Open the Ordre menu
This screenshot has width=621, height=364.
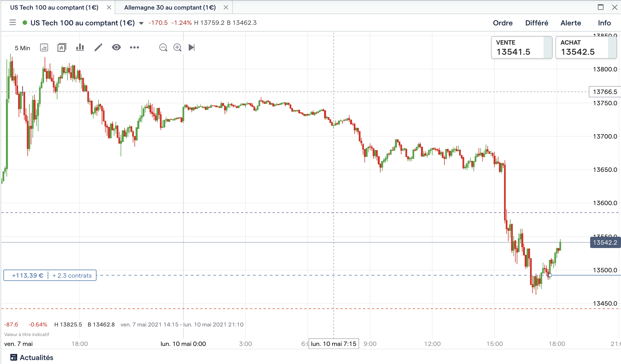503,23
